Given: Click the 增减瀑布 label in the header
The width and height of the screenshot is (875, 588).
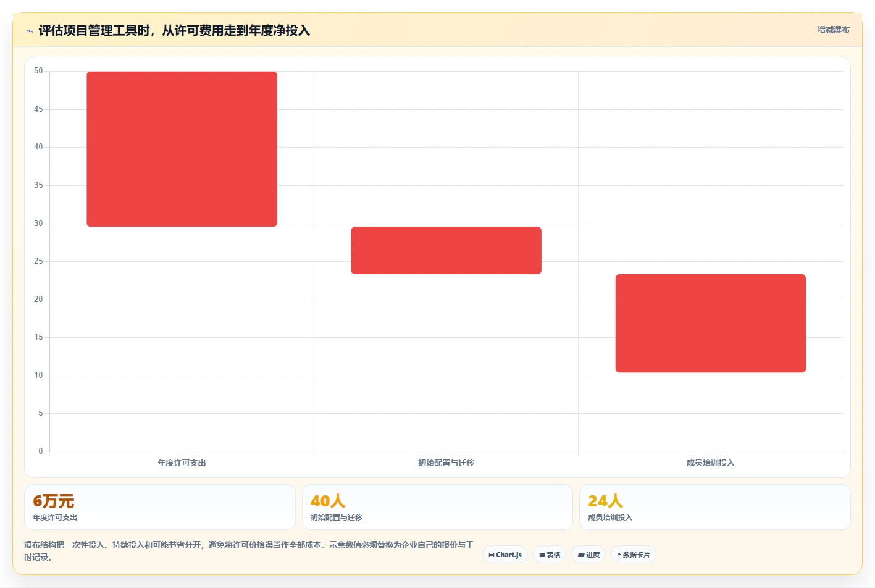Looking at the screenshot, I should tap(833, 30).
